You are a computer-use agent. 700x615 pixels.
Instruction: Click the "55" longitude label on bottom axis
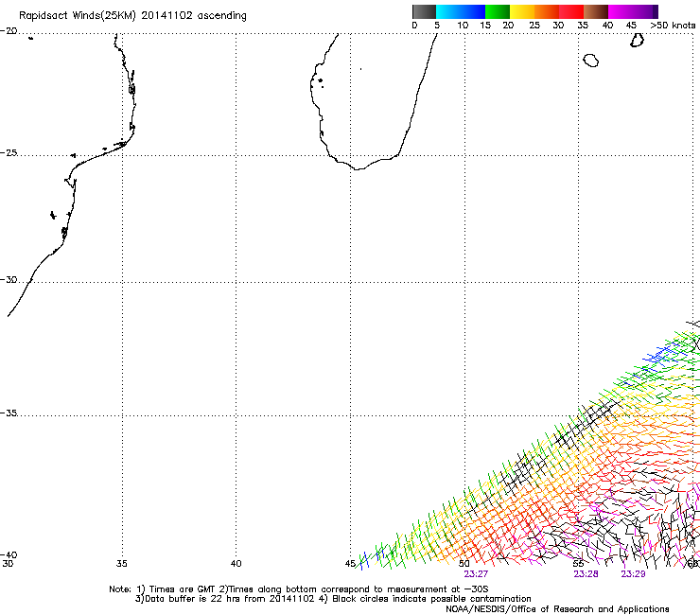coord(578,564)
